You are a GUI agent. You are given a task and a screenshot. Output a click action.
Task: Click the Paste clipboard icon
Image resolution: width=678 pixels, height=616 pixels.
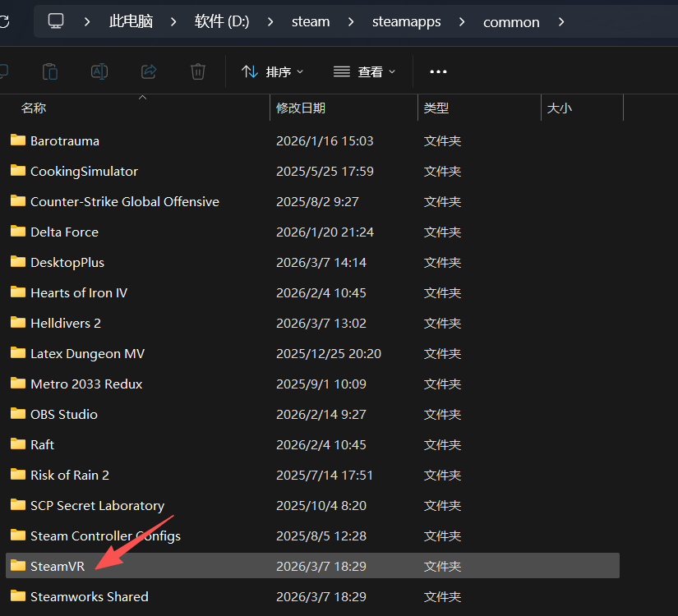point(50,71)
